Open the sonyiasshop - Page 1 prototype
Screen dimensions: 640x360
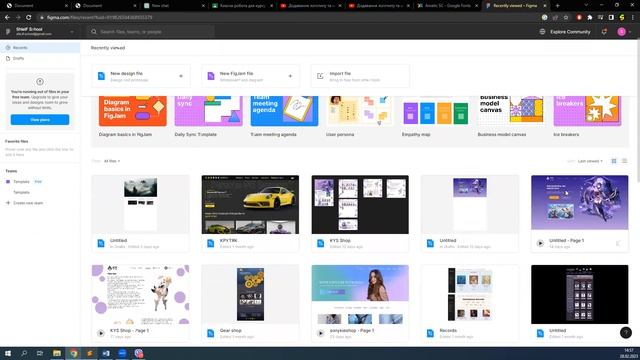click(x=360, y=294)
